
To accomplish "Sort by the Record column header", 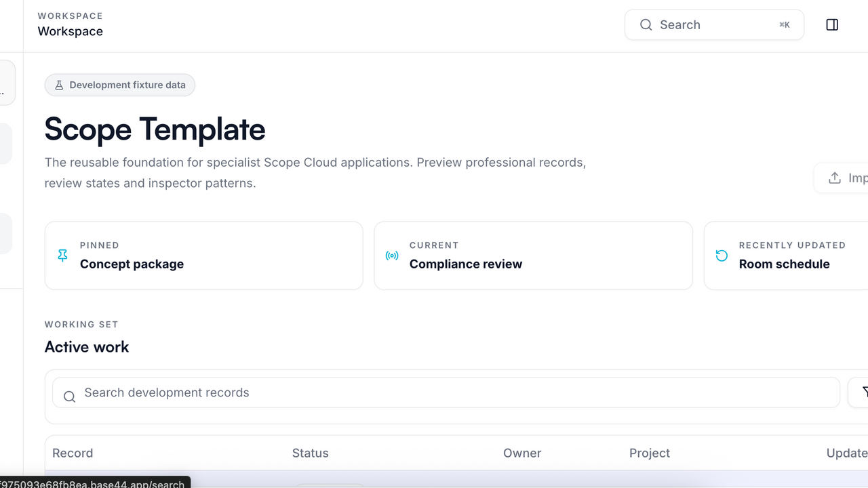I will (x=73, y=453).
